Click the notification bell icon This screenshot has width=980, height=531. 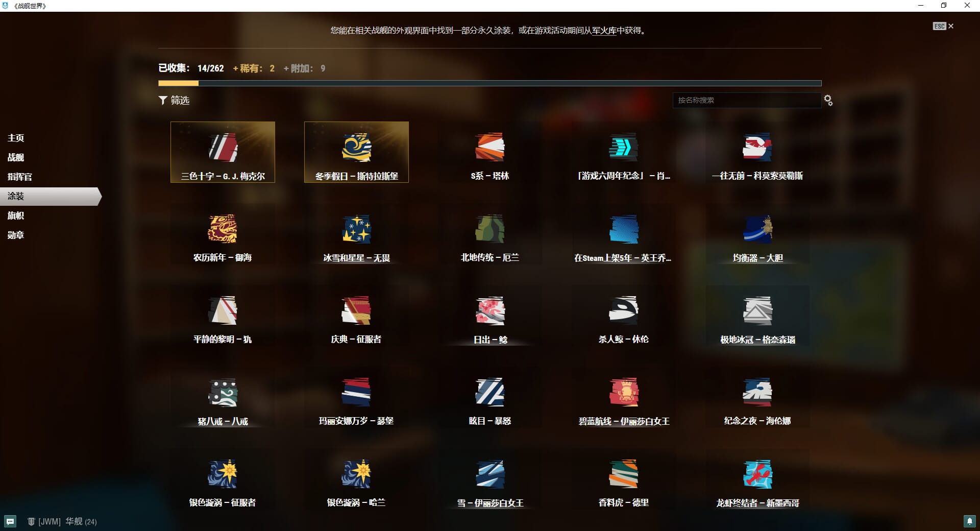[x=969, y=521]
